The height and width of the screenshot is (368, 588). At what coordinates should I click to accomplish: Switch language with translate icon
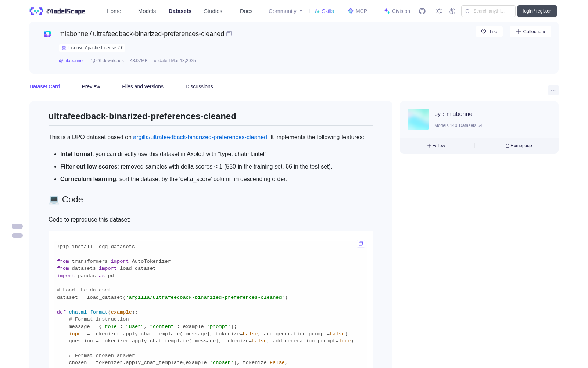click(453, 11)
